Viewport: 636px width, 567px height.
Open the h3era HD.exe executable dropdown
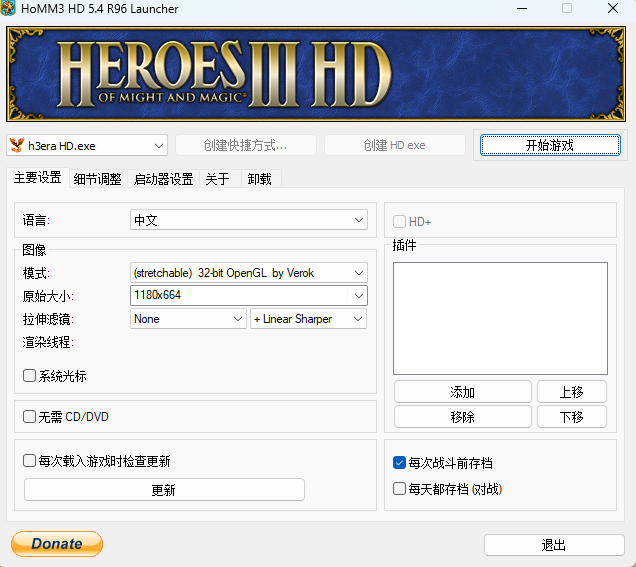[x=87, y=145]
